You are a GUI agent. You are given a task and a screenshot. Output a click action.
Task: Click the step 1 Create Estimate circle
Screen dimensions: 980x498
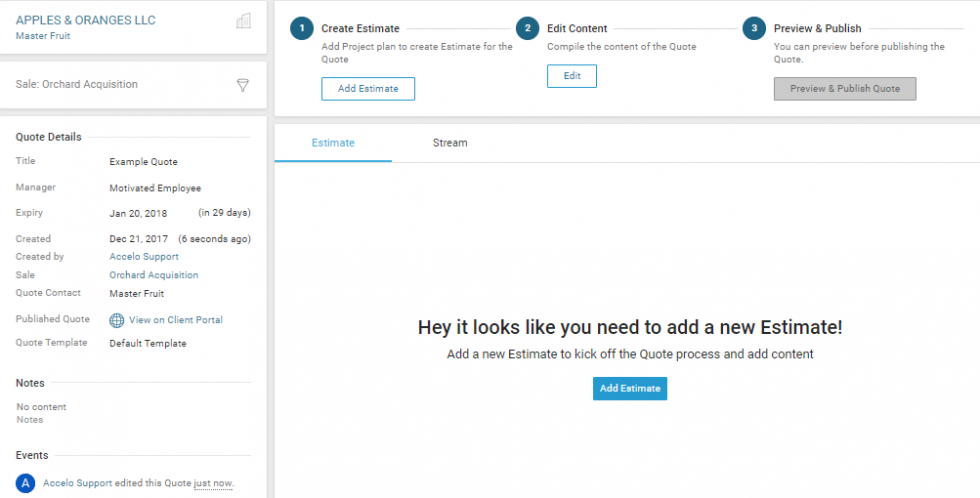pos(301,29)
